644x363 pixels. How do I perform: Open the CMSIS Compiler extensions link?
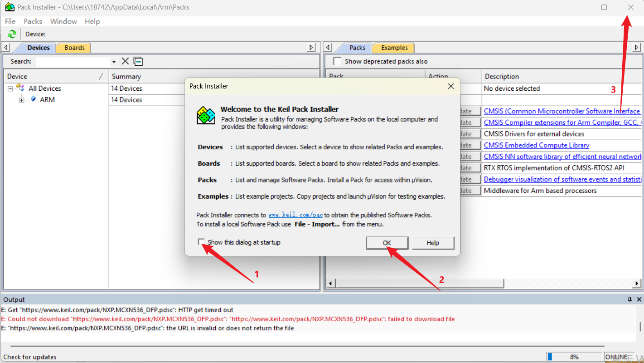[562, 123]
